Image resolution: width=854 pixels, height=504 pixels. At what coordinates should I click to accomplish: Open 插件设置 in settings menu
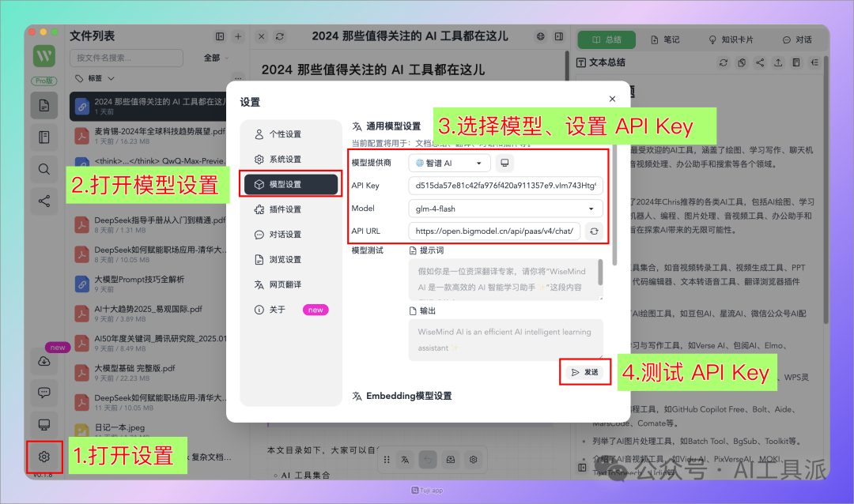(291, 209)
